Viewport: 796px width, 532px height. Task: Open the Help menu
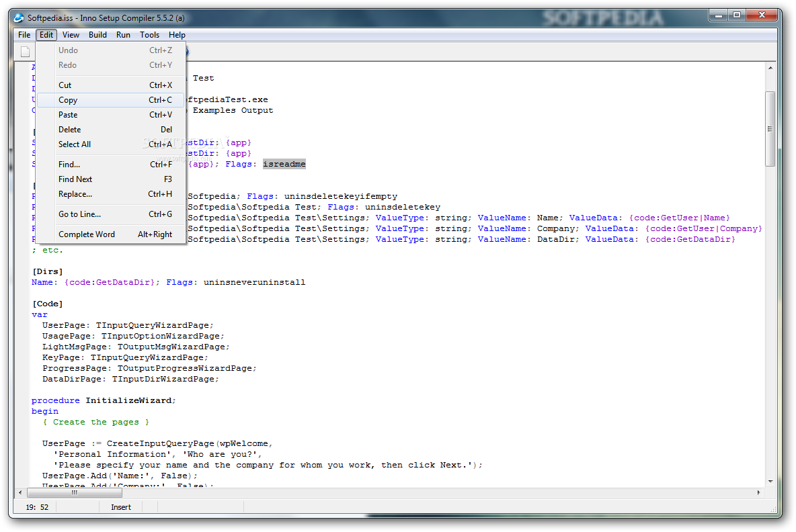pos(177,34)
